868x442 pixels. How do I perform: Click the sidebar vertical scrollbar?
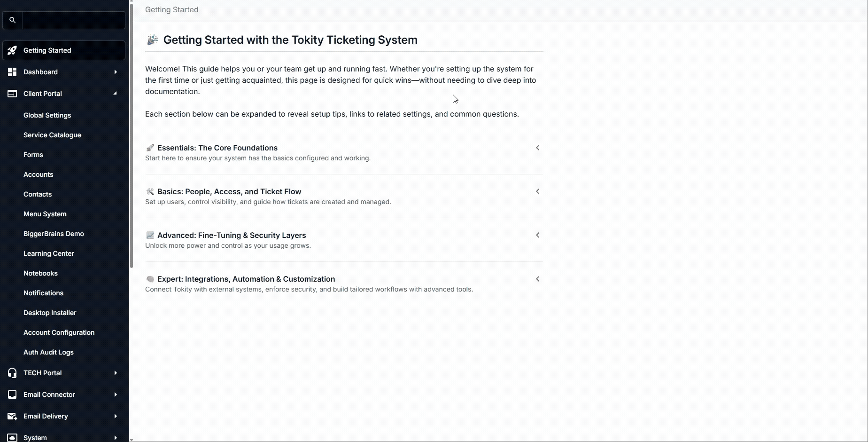(x=132, y=141)
